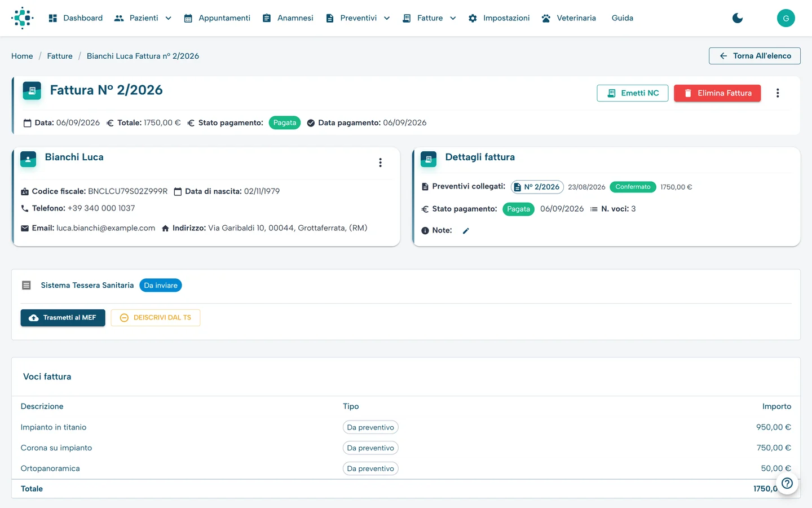The image size is (812, 508).
Task: Click the check icon beside Data pagamento
Action: tap(311, 123)
